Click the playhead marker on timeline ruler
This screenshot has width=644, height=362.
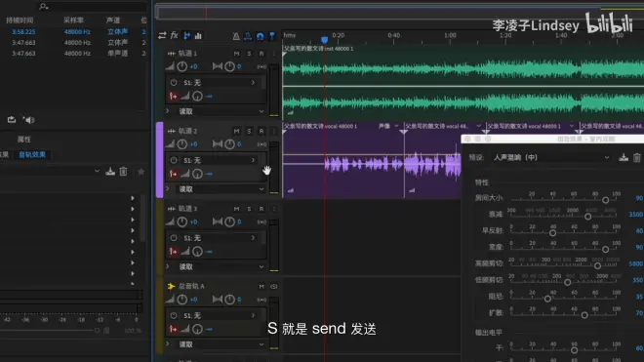click(325, 40)
